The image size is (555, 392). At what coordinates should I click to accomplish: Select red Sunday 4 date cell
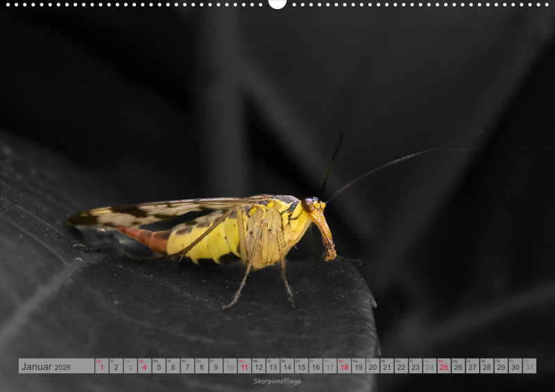pos(144,366)
